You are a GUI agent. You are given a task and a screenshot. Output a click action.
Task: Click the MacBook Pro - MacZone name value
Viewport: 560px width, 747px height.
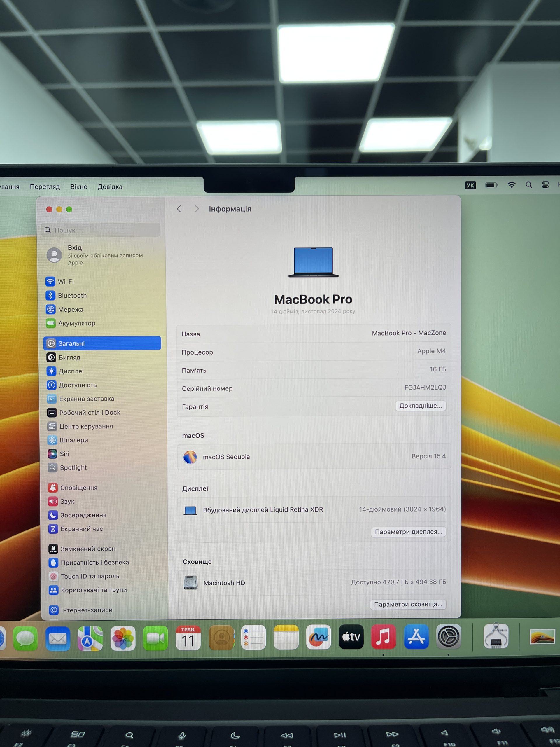coord(409,333)
